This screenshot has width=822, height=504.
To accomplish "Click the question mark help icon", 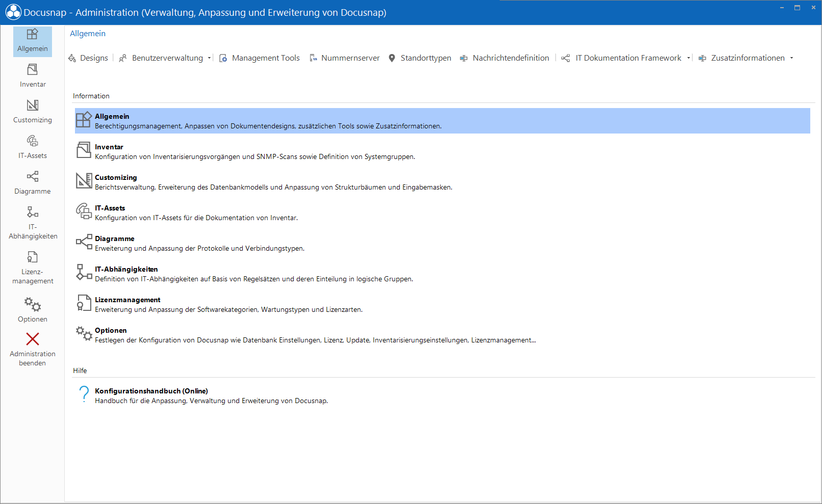I will [84, 394].
